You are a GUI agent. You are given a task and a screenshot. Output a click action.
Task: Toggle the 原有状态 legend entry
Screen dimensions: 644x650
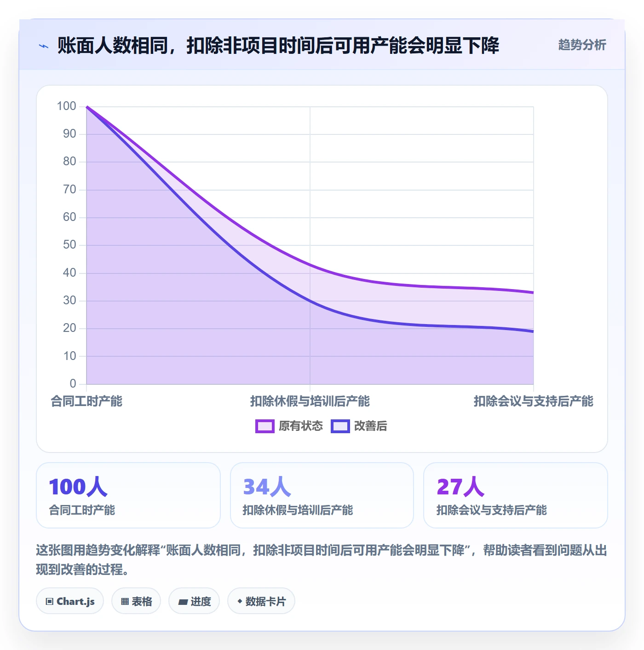click(x=289, y=426)
